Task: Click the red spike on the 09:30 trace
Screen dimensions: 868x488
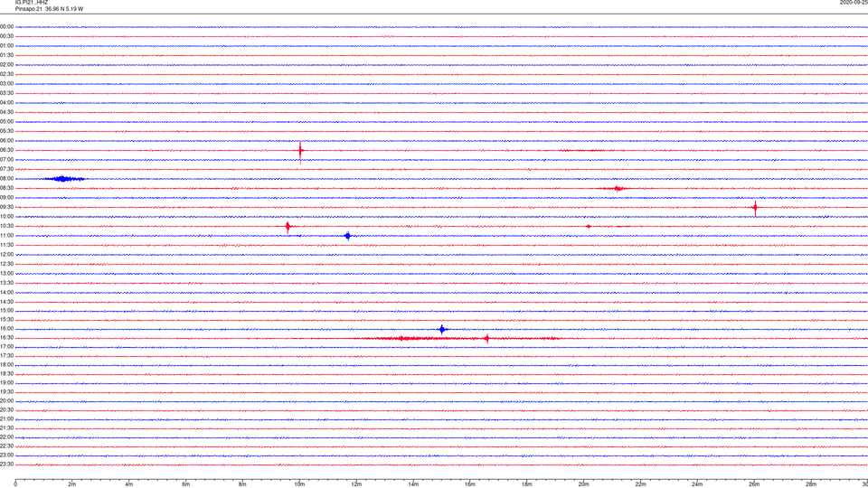Action: 755,208
